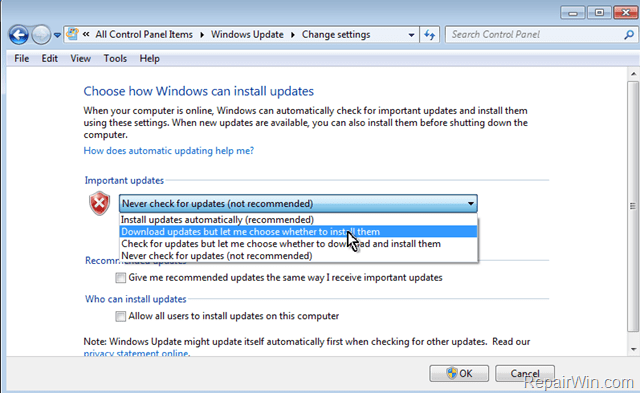The image size is (640, 393).
Task: Enable 'Give me recommended updates' checkbox
Action: click(x=120, y=278)
